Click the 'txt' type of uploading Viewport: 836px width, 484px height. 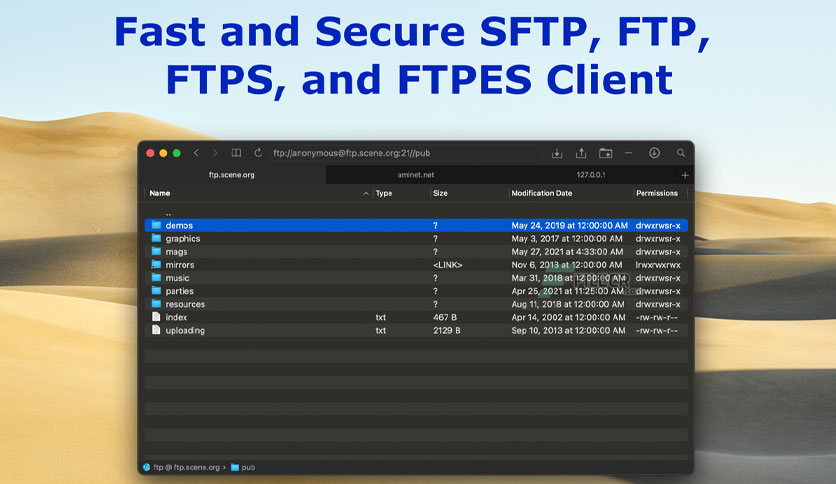tap(381, 330)
